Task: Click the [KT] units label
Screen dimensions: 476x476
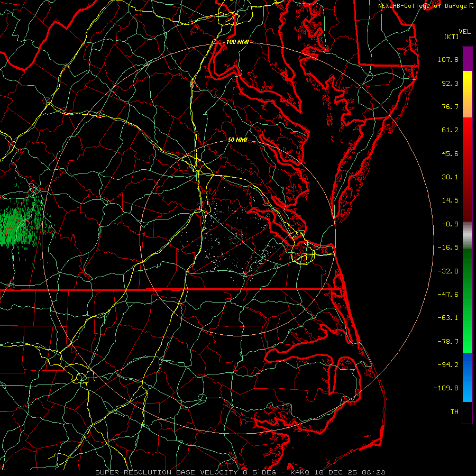Action: click(451, 36)
